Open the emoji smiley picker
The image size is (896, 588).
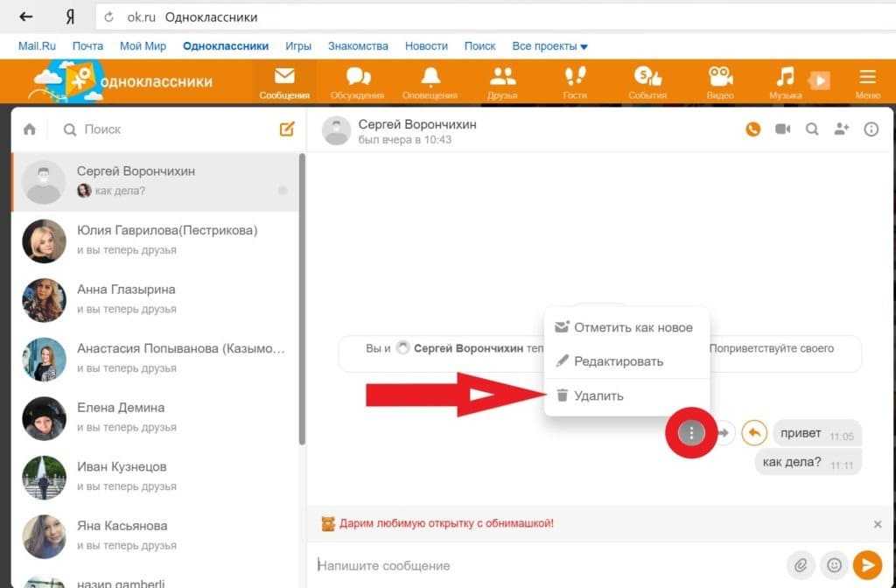click(x=834, y=565)
